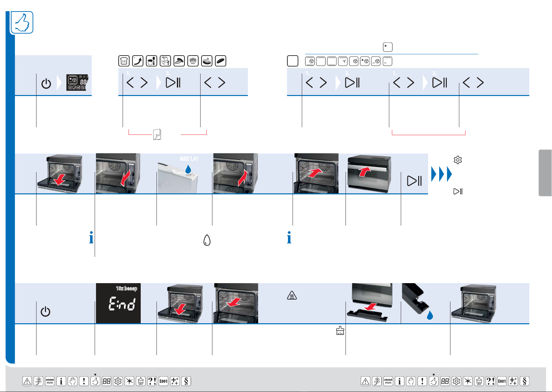
Task: Click the triple blue forward arrows
Action: [x=442, y=174]
